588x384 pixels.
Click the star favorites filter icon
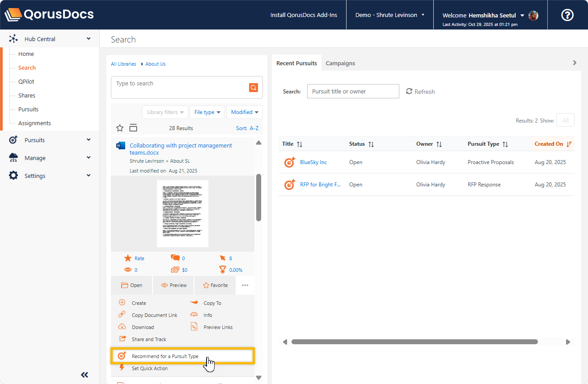(x=120, y=128)
